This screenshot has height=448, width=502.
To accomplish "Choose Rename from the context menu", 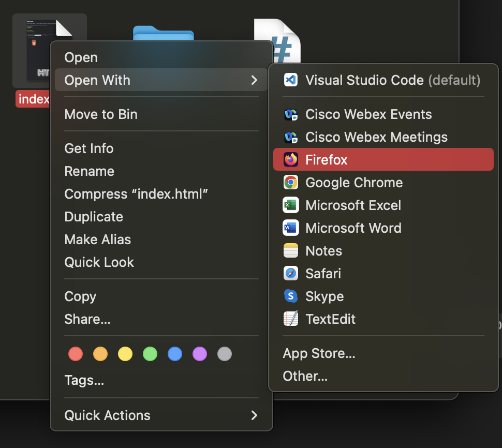I will [x=161, y=171].
